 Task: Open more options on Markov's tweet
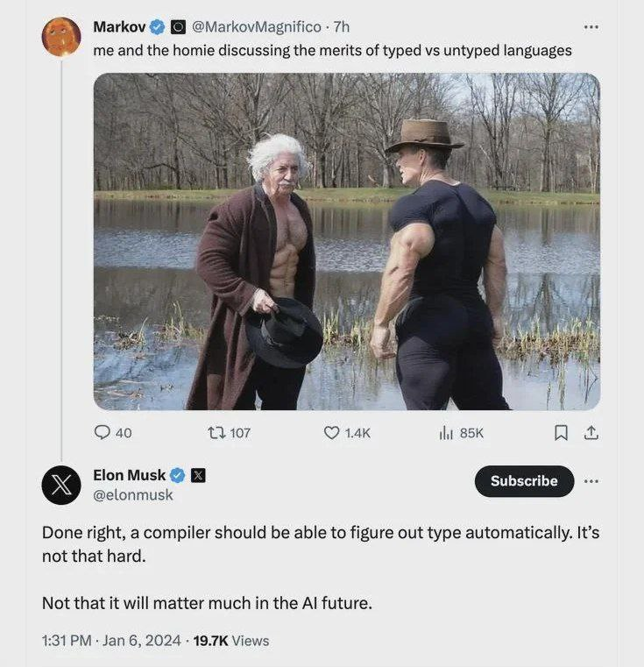coord(591,27)
